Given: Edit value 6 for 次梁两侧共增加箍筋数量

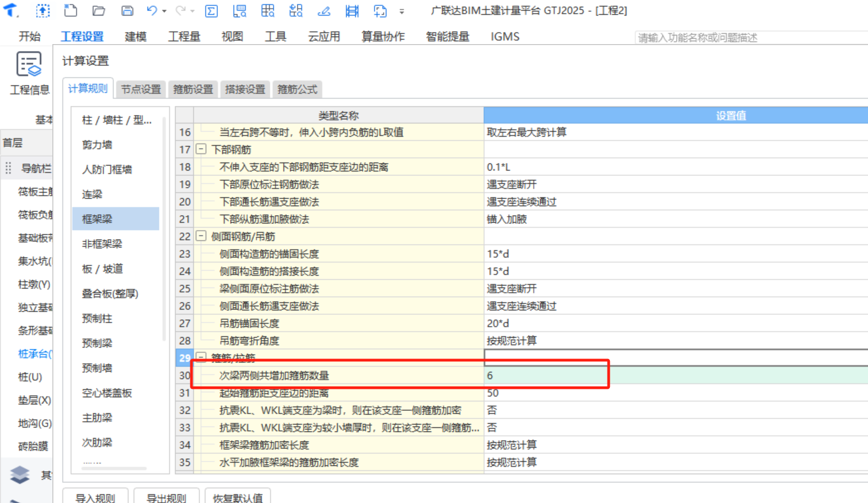Looking at the screenshot, I should click(x=676, y=376).
